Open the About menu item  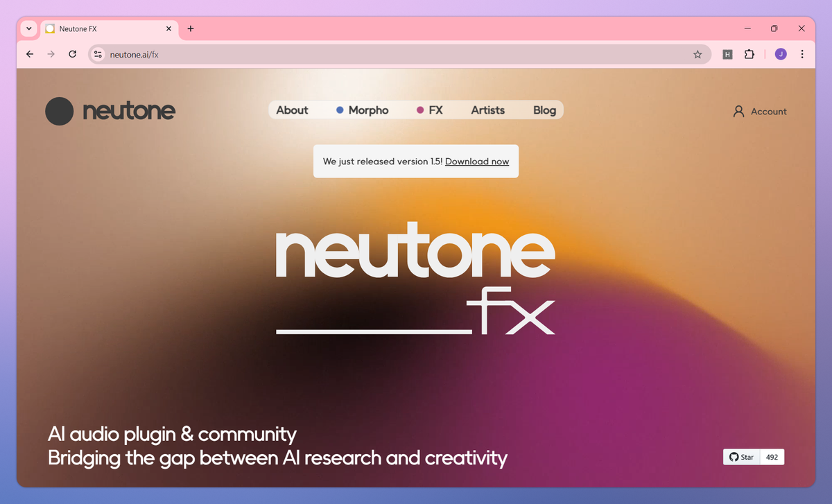coord(292,110)
